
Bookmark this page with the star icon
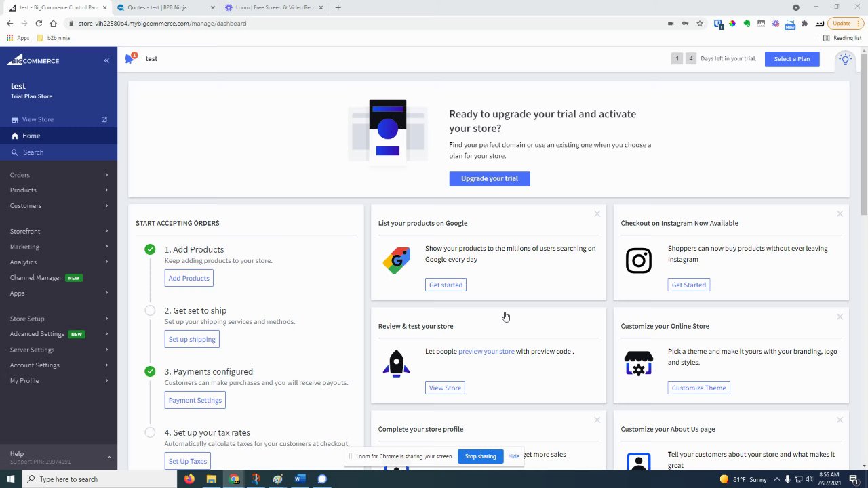click(700, 24)
